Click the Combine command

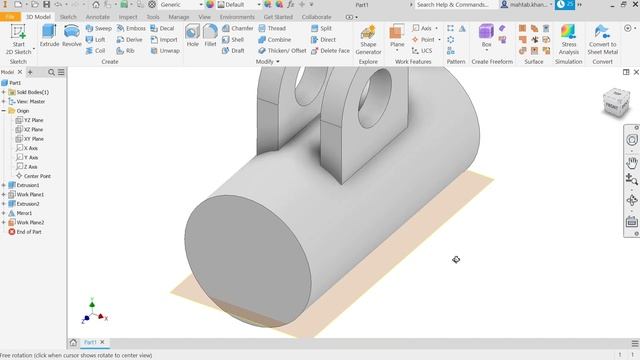[275, 40]
